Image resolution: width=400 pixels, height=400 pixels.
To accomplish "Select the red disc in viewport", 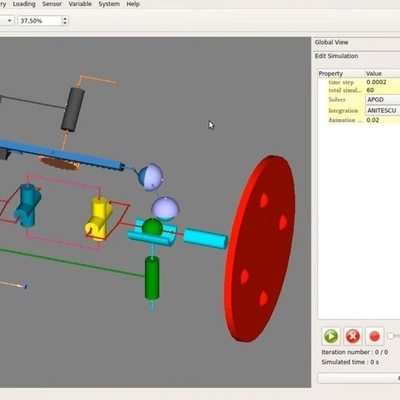I will pos(260,248).
